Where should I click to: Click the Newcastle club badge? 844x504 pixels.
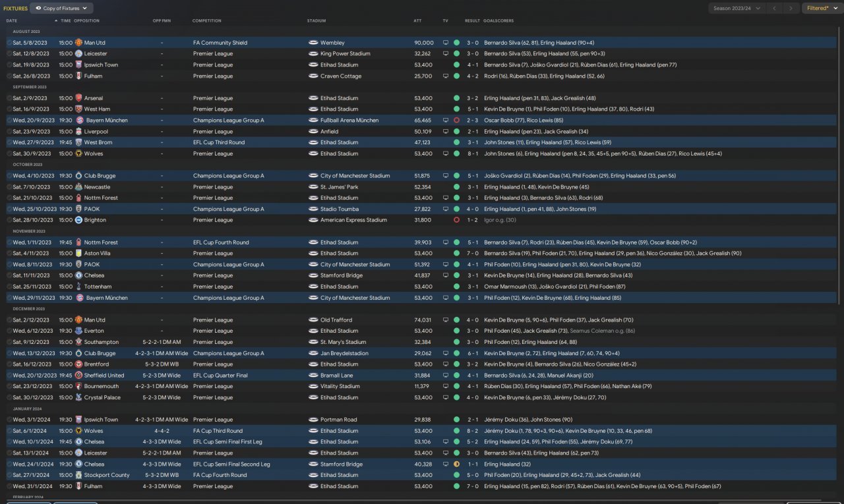78,187
